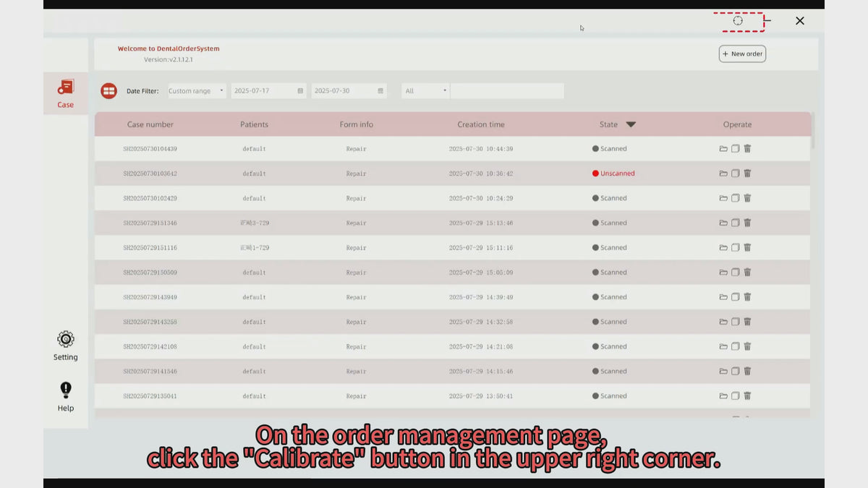
Task: Delete case SH20250730102429 with trash icon
Action: [747, 198]
